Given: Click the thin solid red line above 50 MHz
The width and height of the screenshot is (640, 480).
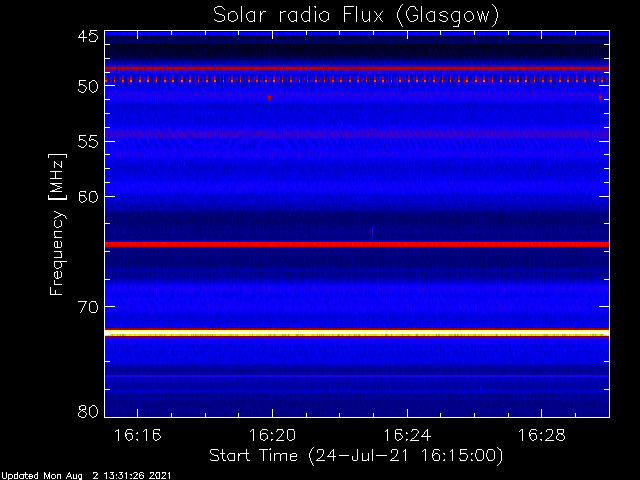Looking at the screenshot, I should pos(357,68).
